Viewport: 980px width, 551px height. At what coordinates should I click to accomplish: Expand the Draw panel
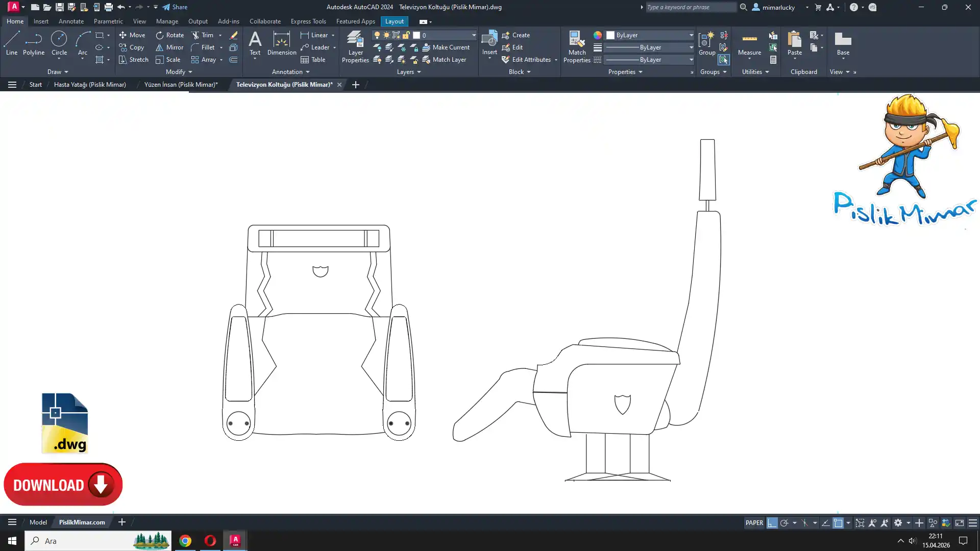pyautogui.click(x=57, y=72)
